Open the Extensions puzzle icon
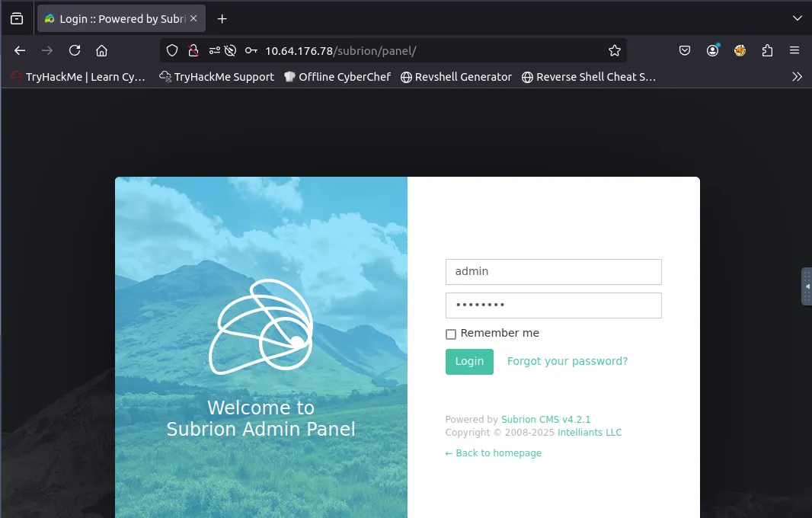The height and width of the screenshot is (518, 812). pos(767,50)
